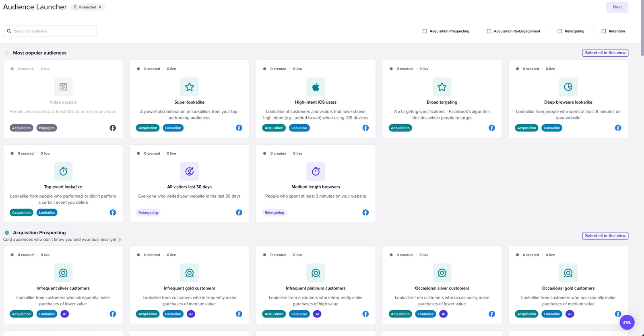Click the Facebook icon on Super lookalike card
The height and width of the screenshot is (336, 644).
[x=239, y=128]
